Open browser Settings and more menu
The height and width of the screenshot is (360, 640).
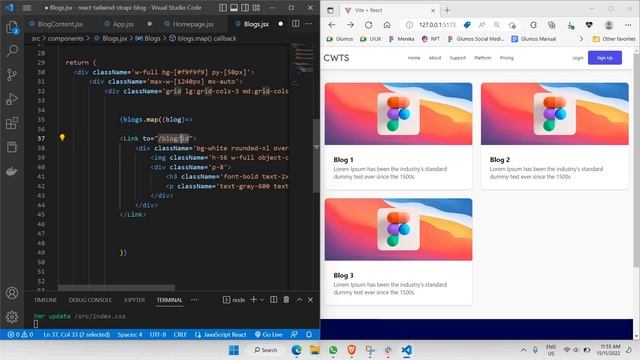(x=628, y=25)
